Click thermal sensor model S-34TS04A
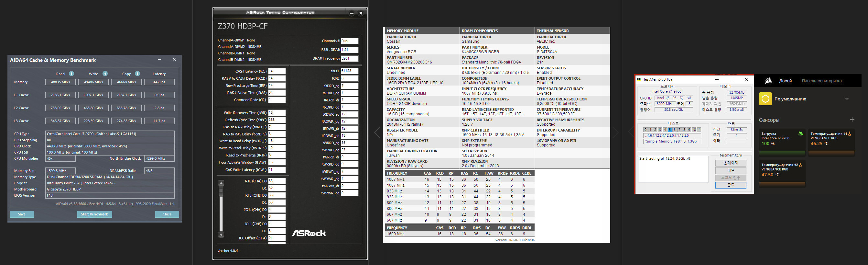868x265 pixels. [x=547, y=52]
